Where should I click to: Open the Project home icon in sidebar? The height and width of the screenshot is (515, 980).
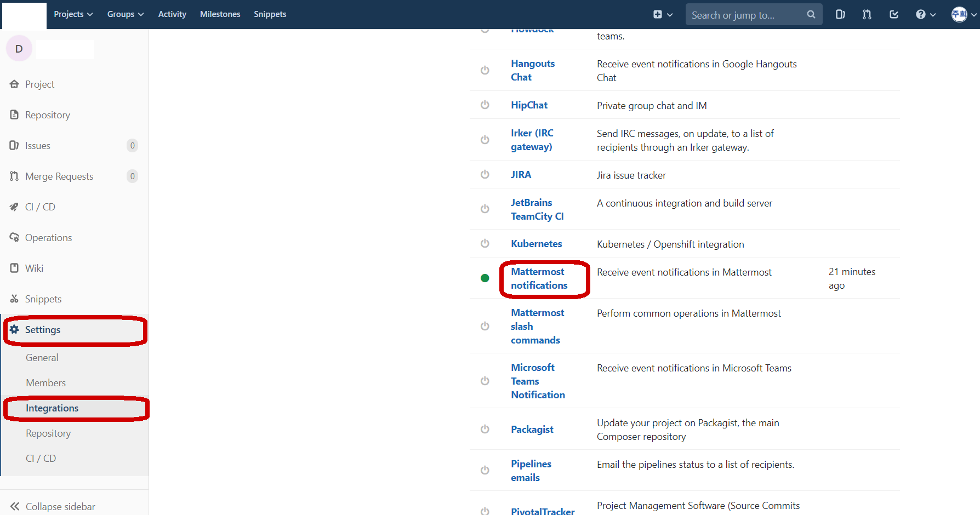(14, 84)
